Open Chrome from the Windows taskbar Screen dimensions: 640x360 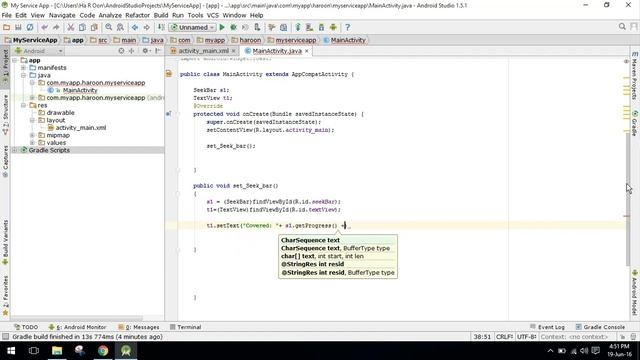pyautogui.click(x=103, y=351)
